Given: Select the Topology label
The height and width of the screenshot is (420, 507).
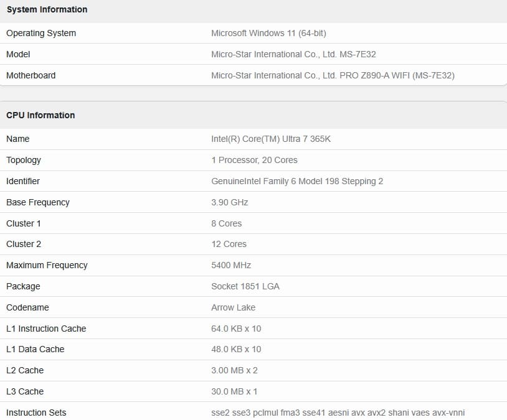Looking at the screenshot, I should pyautogui.click(x=24, y=161).
